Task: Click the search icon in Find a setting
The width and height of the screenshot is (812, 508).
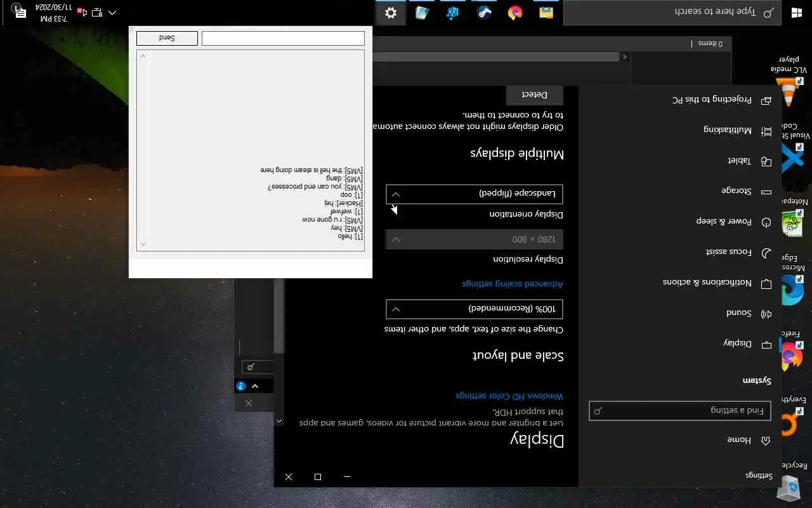Action: (598, 411)
